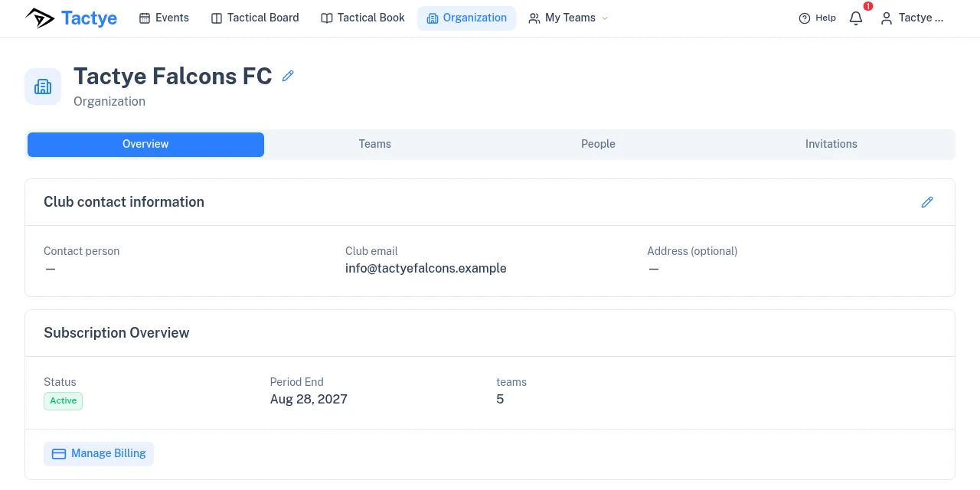Select the Overview tab
The image size is (980, 490).
145,145
